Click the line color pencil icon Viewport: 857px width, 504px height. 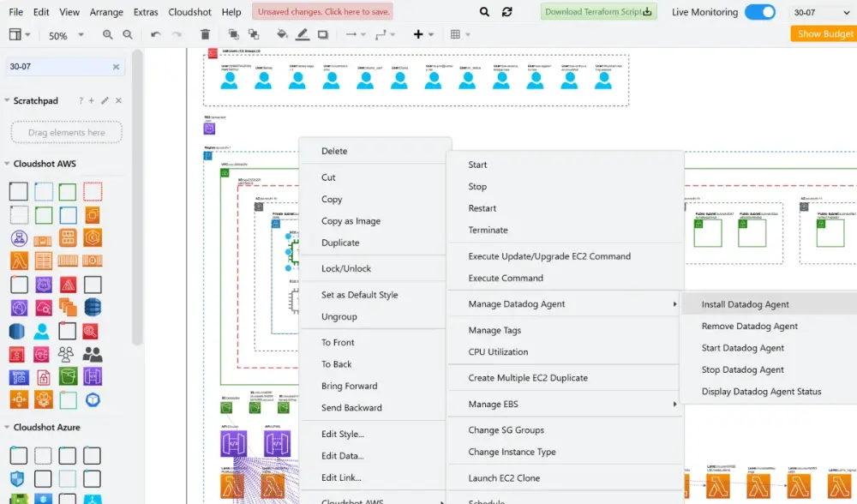click(303, 34)
